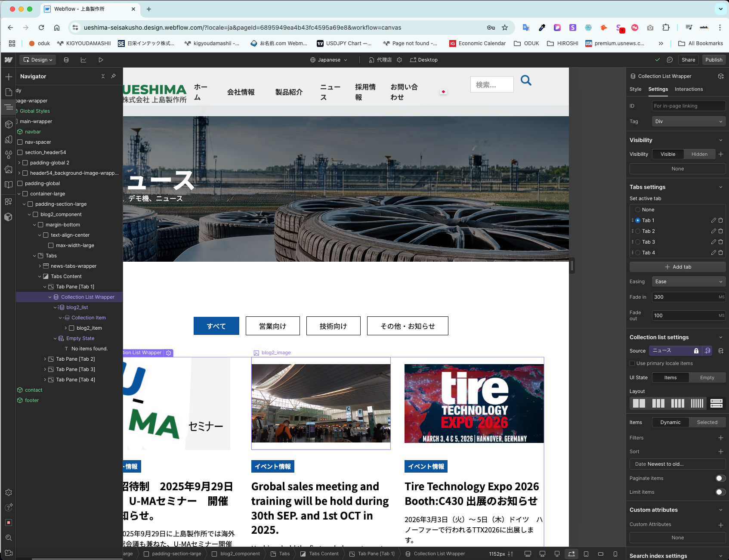Select the 技術向け news tab

click(334, 326)
